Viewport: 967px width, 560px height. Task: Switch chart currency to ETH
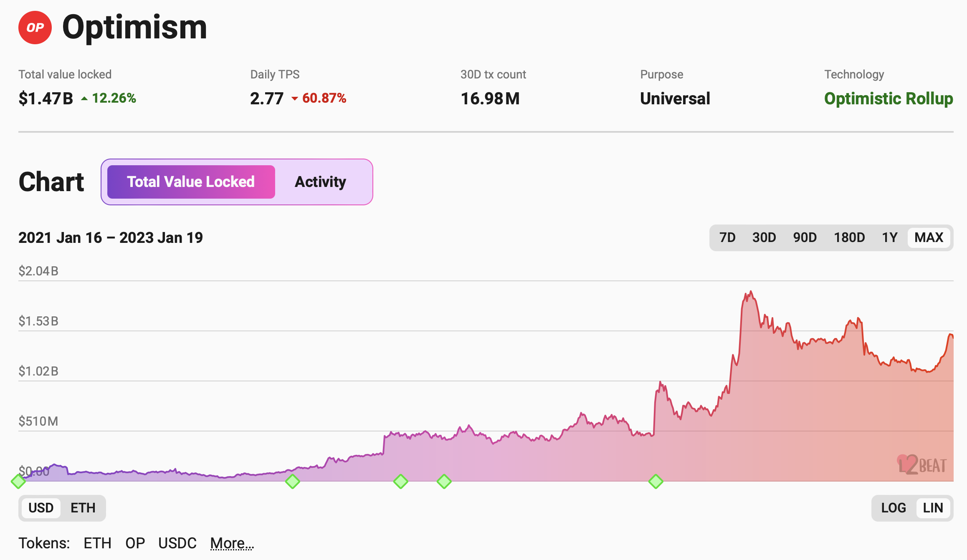tap(83, 508)
